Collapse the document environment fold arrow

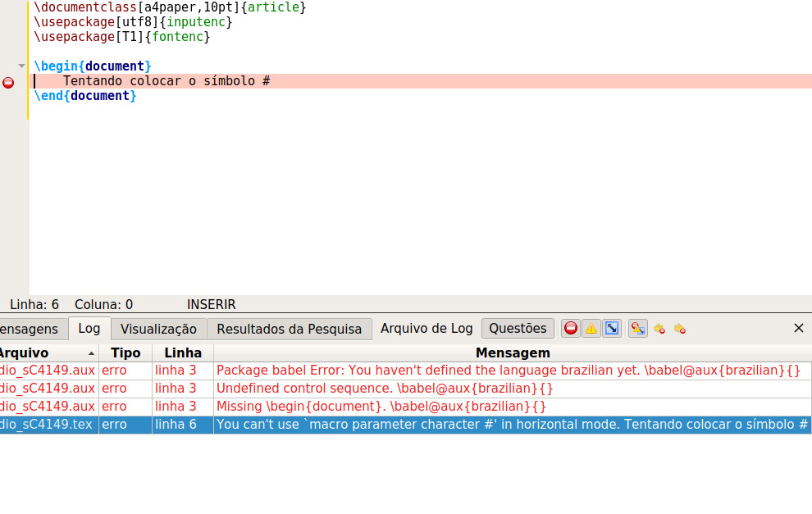click(x=21, y=66)
